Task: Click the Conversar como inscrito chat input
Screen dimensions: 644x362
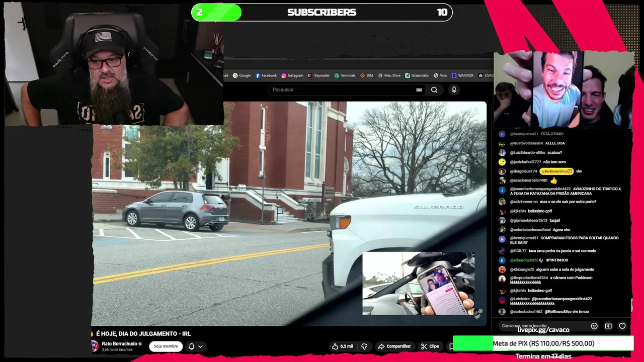Action: pyautogui.click(x=542, y=326)
